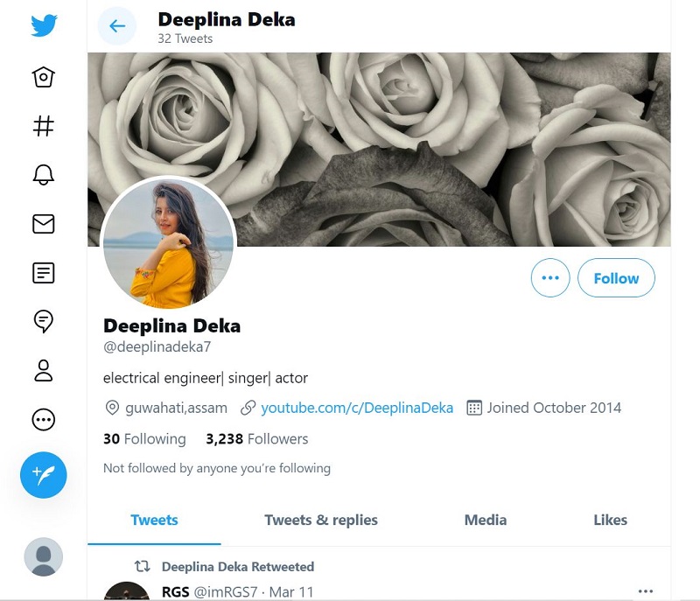700x601 pixels.
Task: Open Profile person icon in sidebar
Action: tap(43, 371)
